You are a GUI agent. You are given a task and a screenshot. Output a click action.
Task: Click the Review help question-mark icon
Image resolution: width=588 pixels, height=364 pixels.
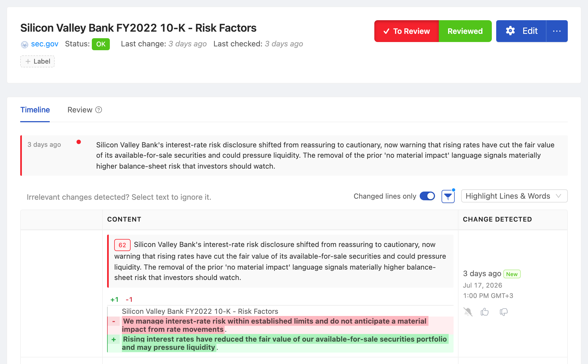(x=99, y=110)
